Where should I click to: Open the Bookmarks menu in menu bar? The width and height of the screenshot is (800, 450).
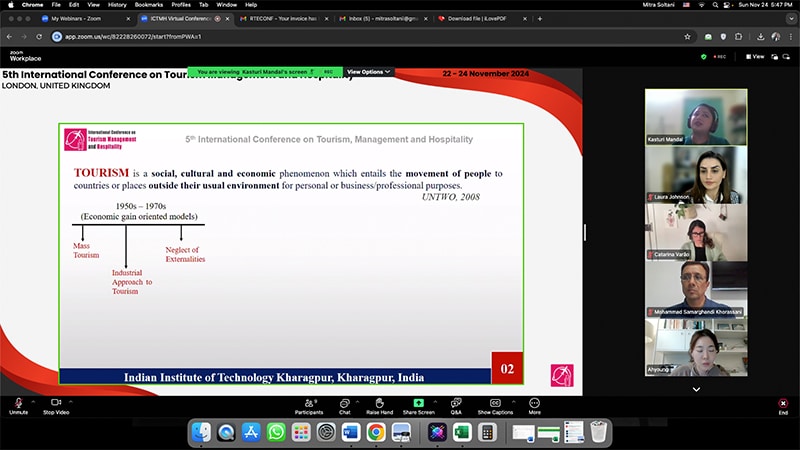pyautogui.click(x=148, y=4)
